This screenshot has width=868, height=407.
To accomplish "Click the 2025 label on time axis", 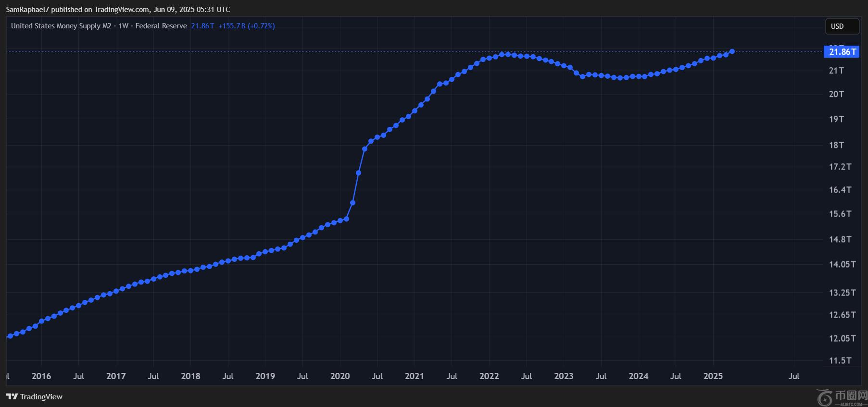I will [713, 376].
